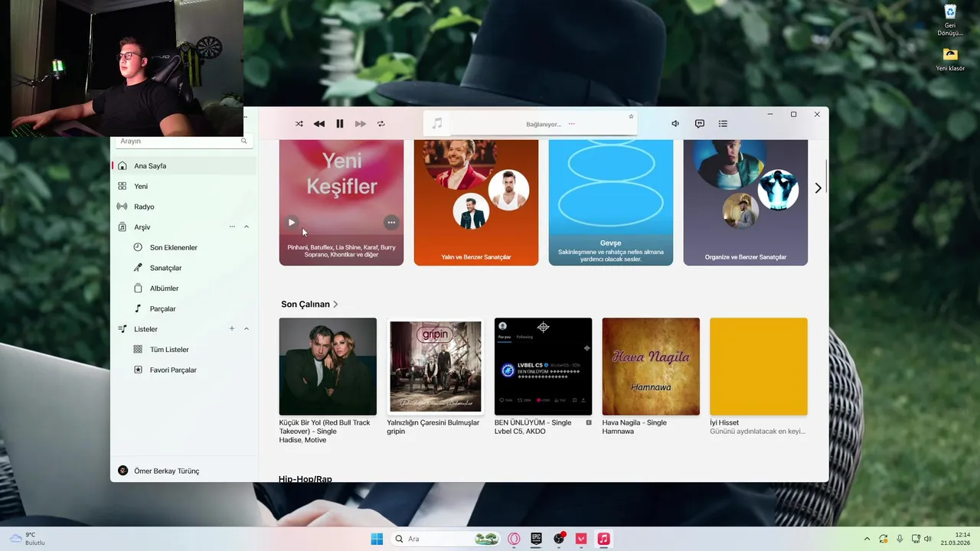Open Epic Games Launcher from taskbar
980x551 pixels.
[x=537, y=539]
